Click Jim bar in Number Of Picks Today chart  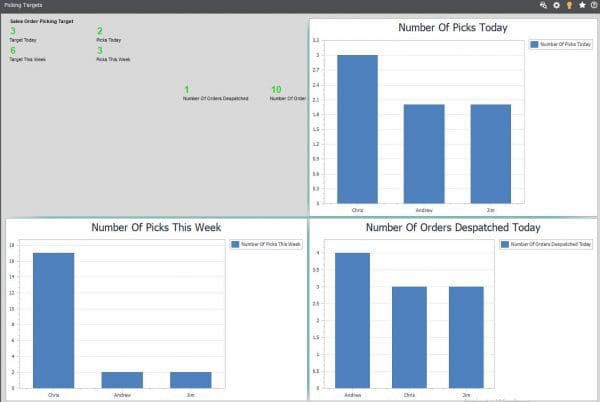point(491,154)
